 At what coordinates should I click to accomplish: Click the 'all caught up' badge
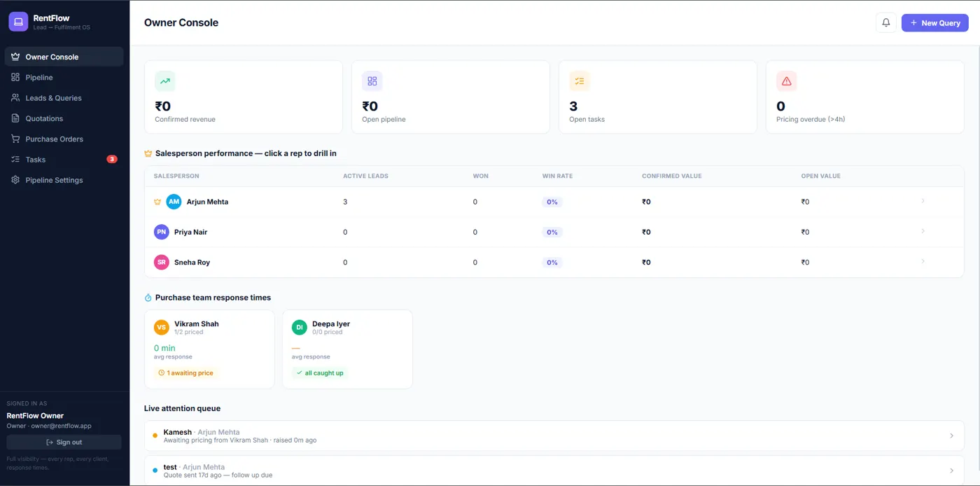click(319, 373)
